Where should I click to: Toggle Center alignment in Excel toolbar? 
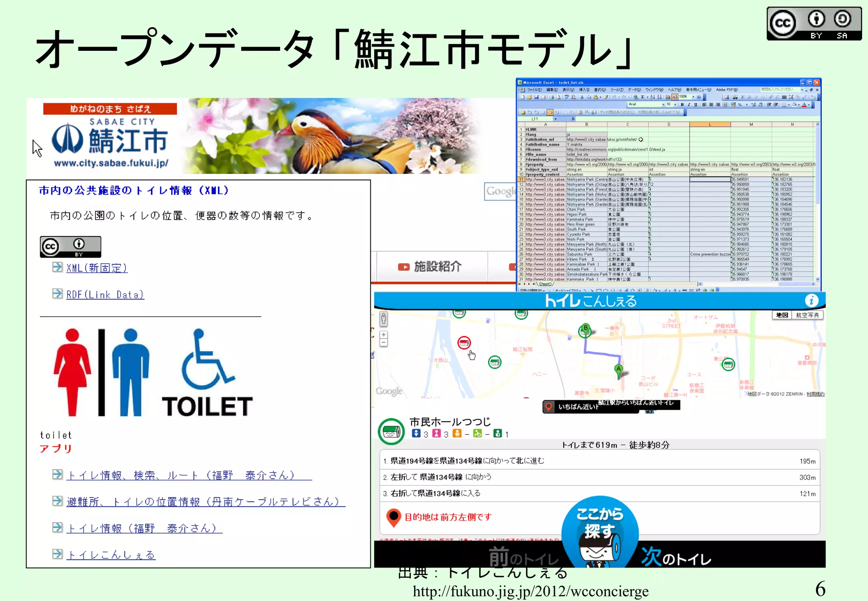(x=711, y=104)
